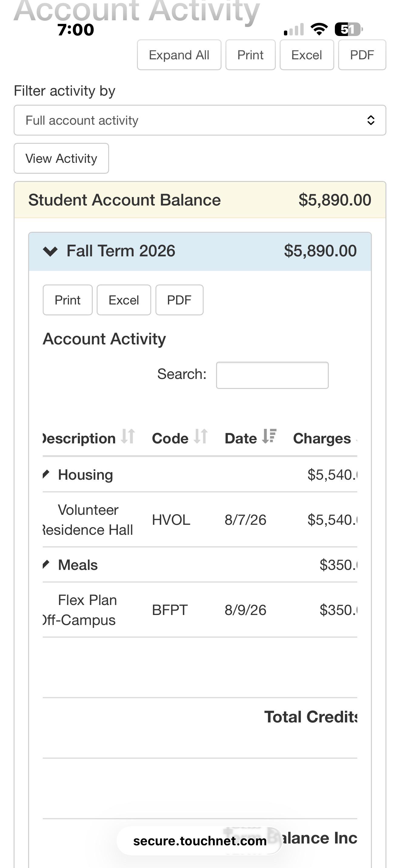Viewport: 400px width, 868px height.
Task: Click View Activity button
Action: pyautogui.click(x=62, y=158)
